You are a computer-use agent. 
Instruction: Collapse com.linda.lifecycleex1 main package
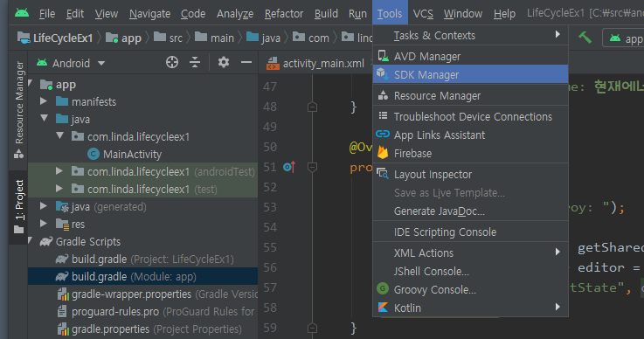coord(59,135)
